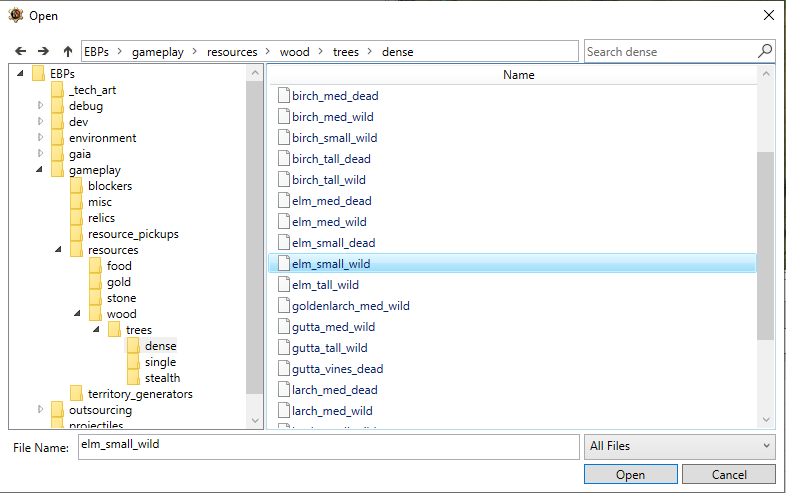Select the highlighted elm_small_wild file
Viewport: 786px width, 493px height.
click(x=512, y=263)
